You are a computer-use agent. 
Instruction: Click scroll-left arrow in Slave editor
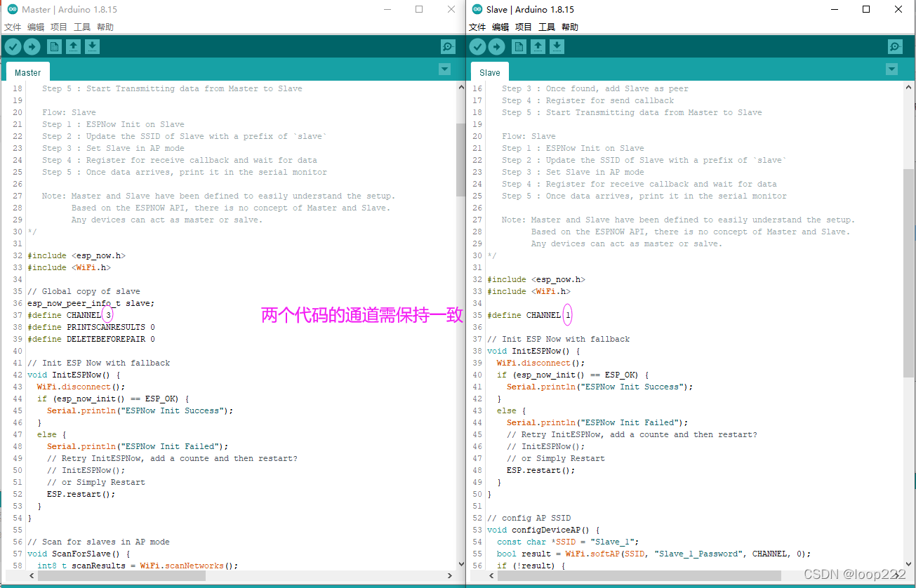pos(491,575)
